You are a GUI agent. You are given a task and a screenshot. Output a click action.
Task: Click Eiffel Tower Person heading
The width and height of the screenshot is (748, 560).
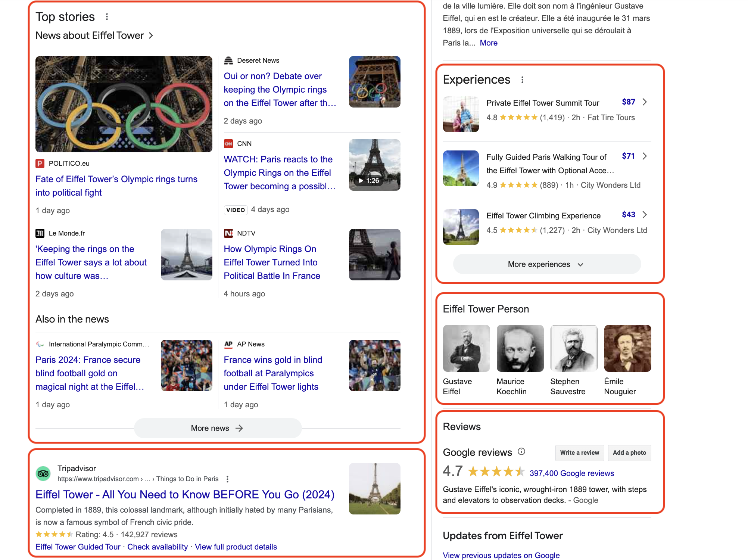click(486, 309)
